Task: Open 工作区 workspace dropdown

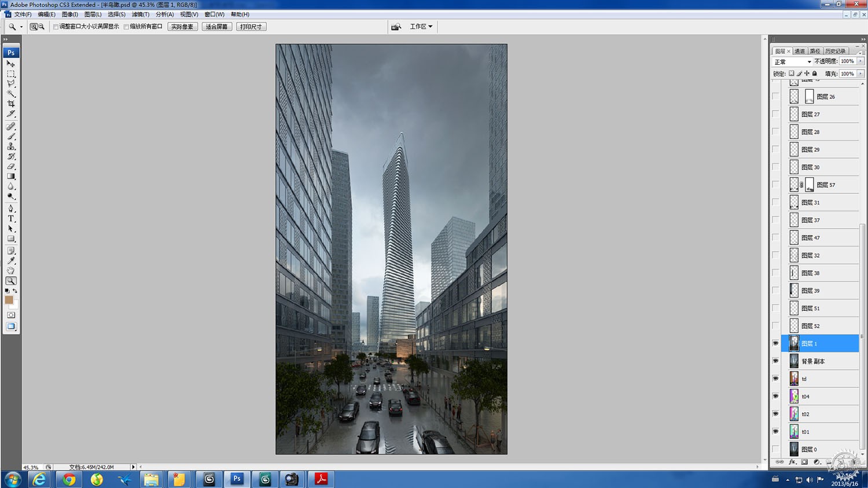Action: point(421,27)
